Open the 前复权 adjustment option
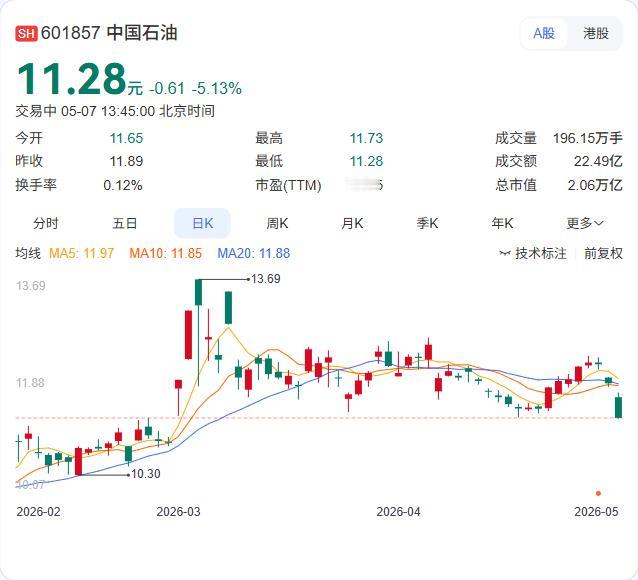638x580 pixels. point(603,253)
